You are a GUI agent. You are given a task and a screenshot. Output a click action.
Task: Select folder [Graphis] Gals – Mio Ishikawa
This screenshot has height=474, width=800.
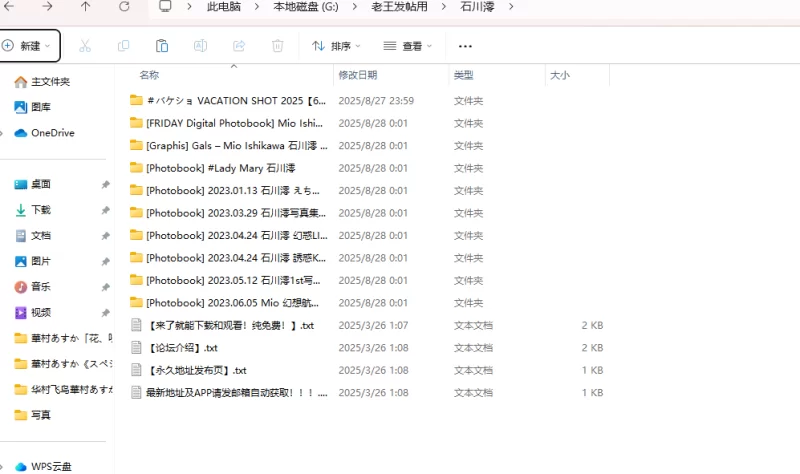[229, 145]
